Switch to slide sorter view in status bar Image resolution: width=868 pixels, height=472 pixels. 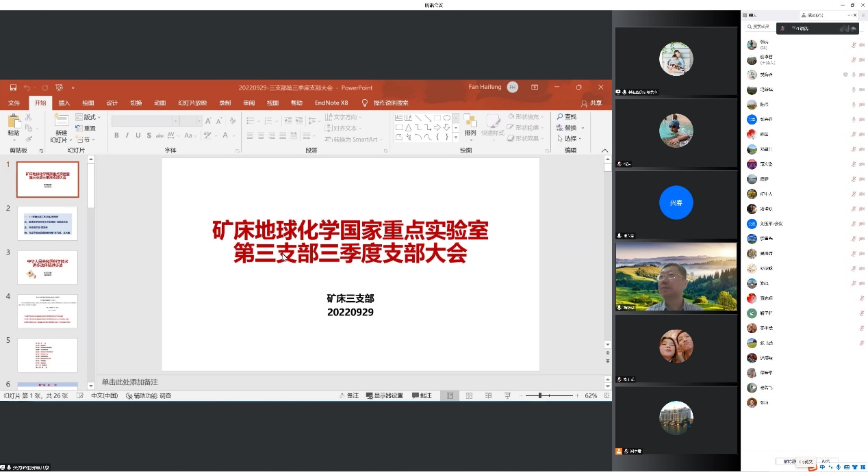pyautogui.click(x=469, y=395)
